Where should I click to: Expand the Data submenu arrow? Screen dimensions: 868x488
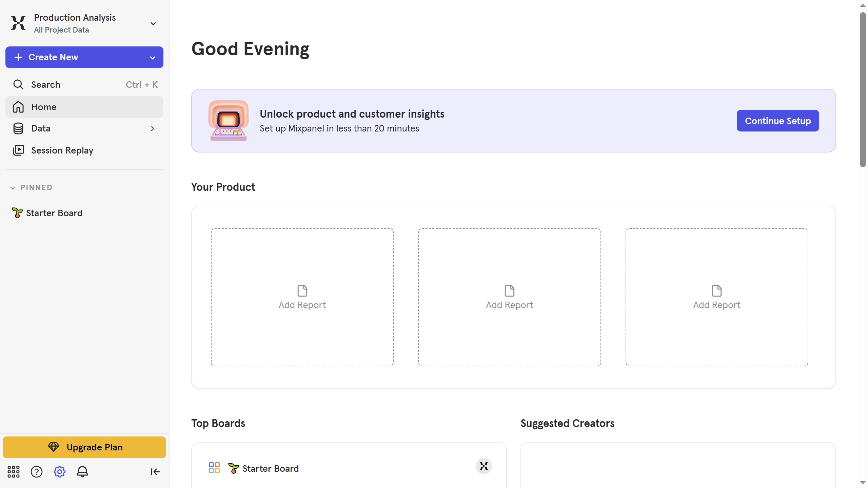coord(153,128)
